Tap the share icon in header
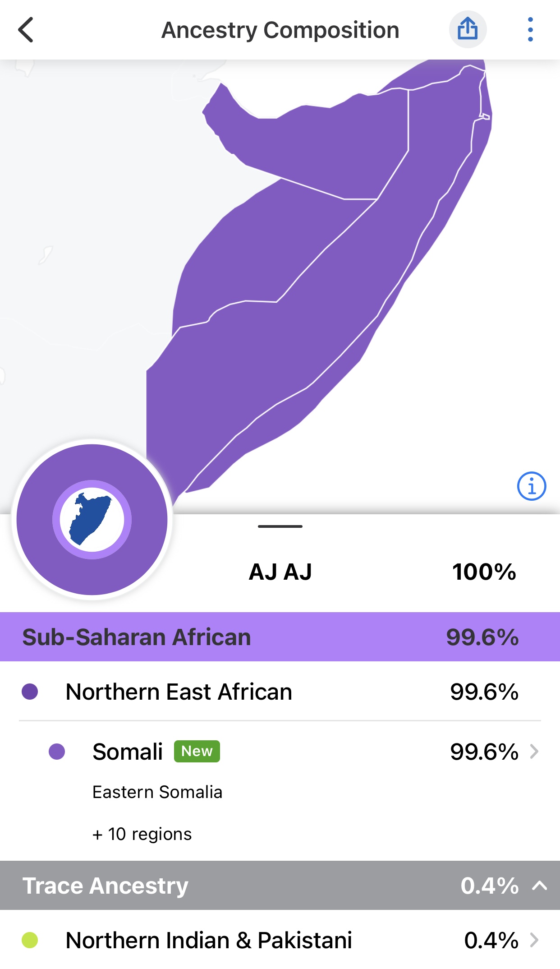Viewport: 560px width, 969px height. (468, 30)
